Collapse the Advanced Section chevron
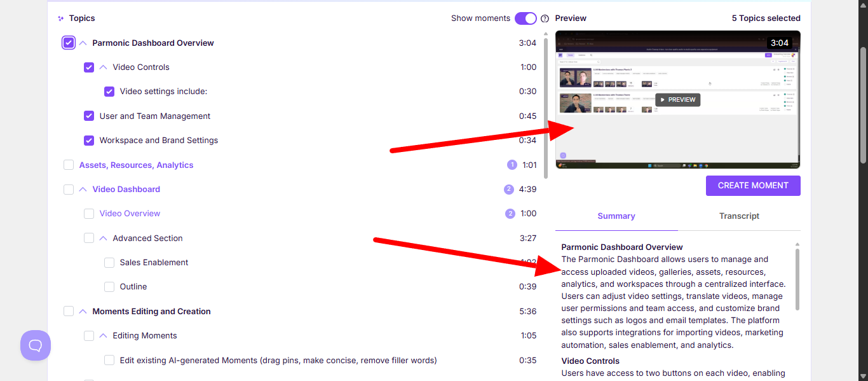 (x=103, y=238)
